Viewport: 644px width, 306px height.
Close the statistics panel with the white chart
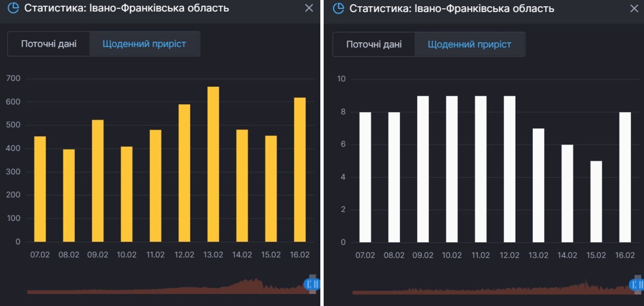tap(634, 8)
